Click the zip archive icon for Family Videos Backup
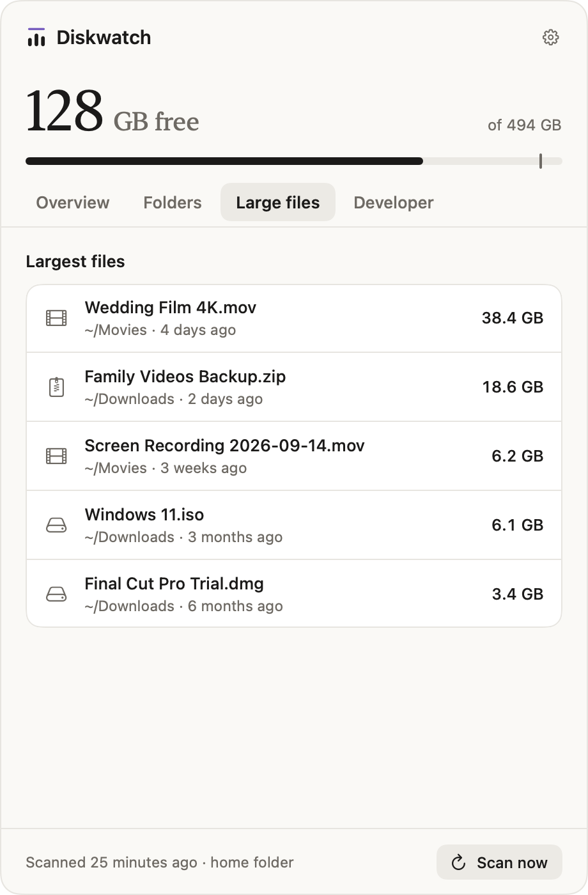This screenshot has width=588, height=895. point(56,387)
